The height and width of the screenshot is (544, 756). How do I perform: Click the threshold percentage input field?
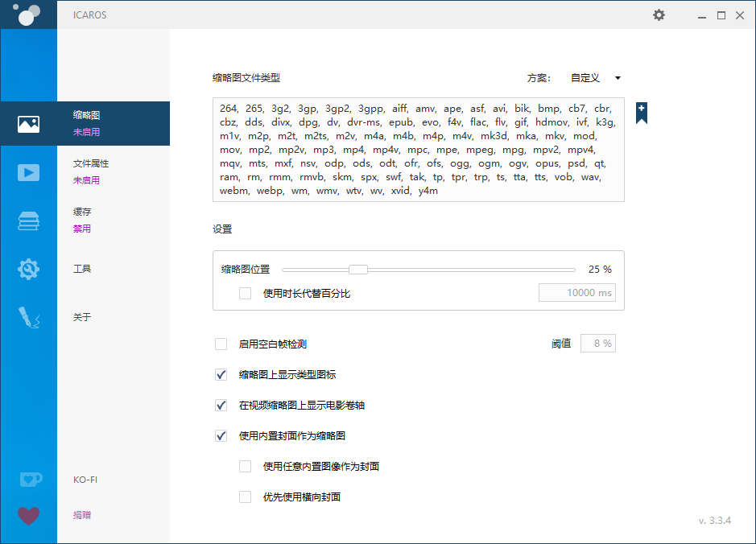click(x=600, y=343)
